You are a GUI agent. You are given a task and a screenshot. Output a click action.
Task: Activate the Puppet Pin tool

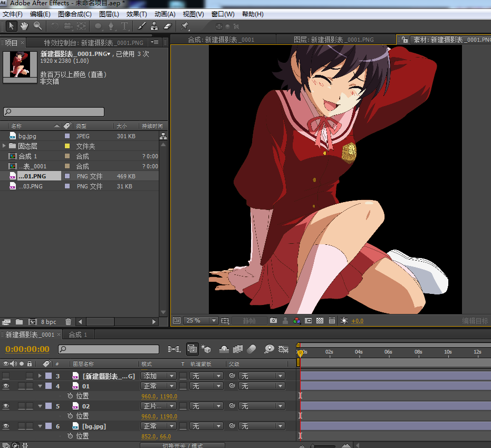click(185, 26)
